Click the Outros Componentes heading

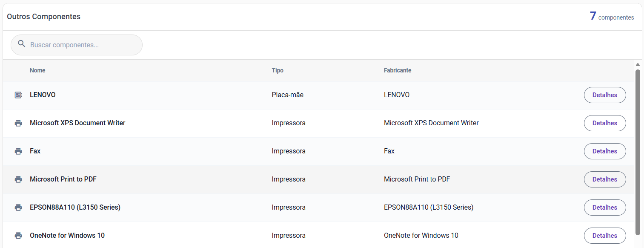coord(43,17)
